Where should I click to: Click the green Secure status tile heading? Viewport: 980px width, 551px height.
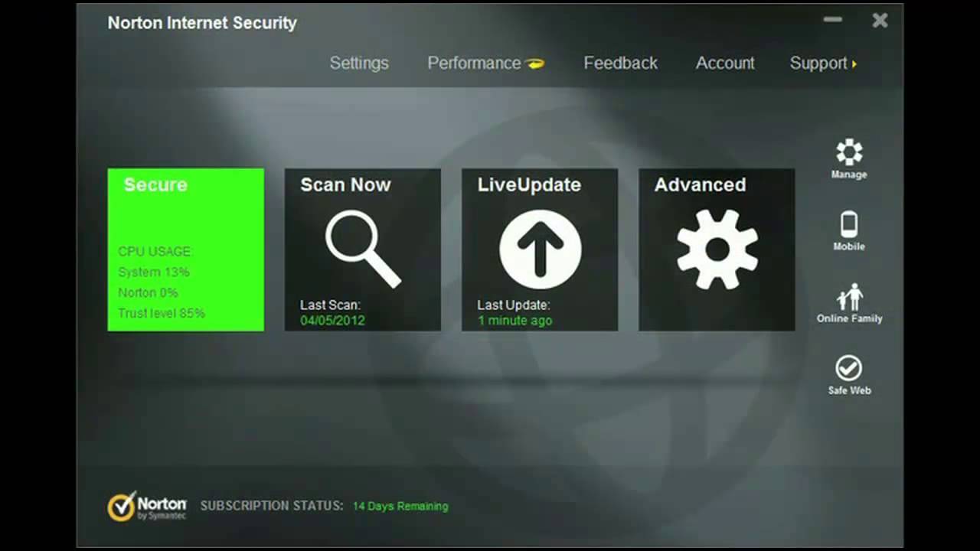pyautogui.click(x=155, y=184)
